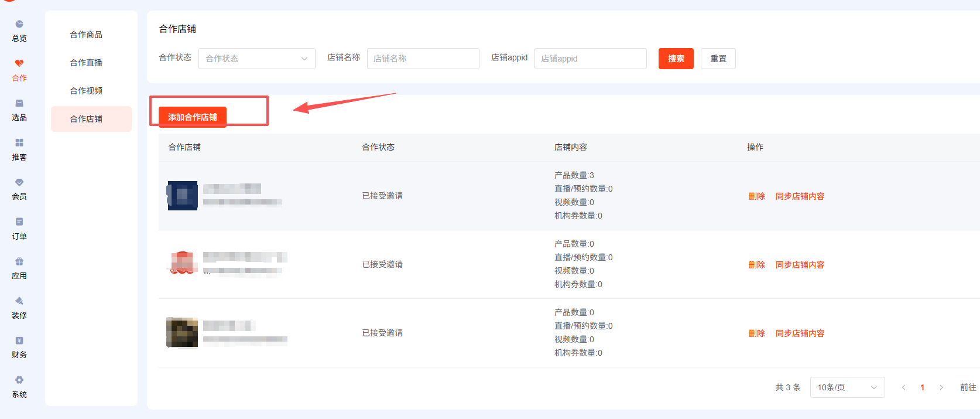The width and height of the screenshot is (980, 419).
Task: Open the 系统 settings gear icon
Action: click(x=19, y=380)
